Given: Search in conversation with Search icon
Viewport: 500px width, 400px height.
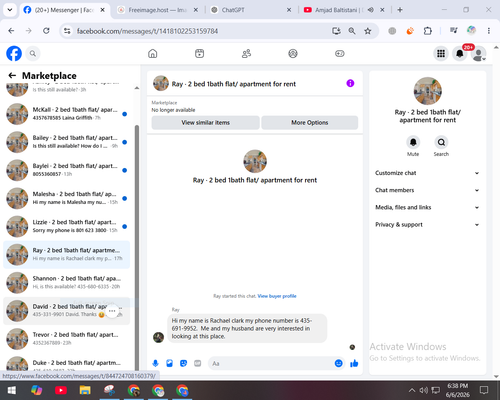Looking at the screenshot, I should click(x=441, y=142).
